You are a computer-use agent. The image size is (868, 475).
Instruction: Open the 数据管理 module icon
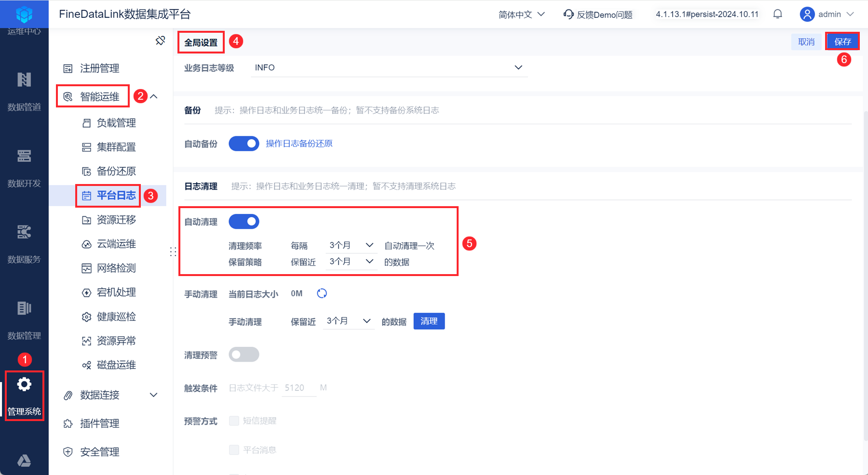click(x=24, y=308)
